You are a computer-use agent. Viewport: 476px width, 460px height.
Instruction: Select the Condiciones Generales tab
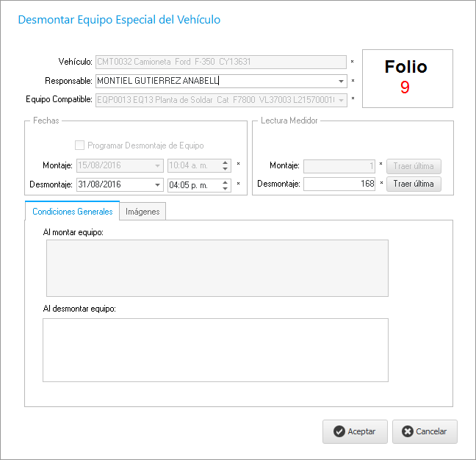tap(73, 212)
